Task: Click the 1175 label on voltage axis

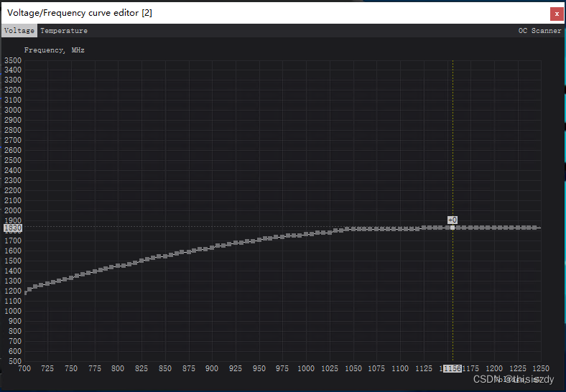Action: (x=470, y=368)
